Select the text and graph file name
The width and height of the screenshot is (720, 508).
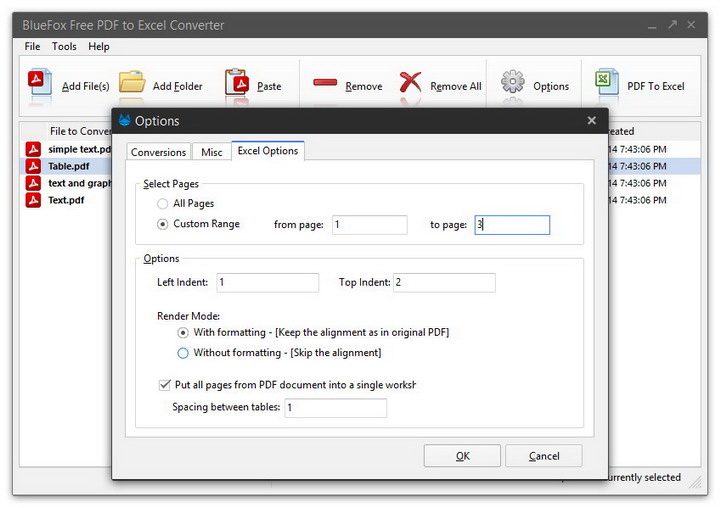(80, 183)
